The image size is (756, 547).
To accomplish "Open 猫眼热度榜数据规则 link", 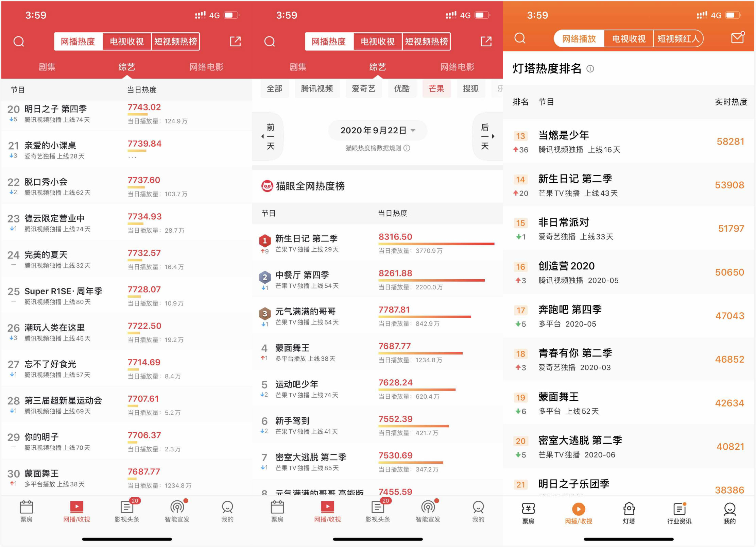I will coord(374,148).
